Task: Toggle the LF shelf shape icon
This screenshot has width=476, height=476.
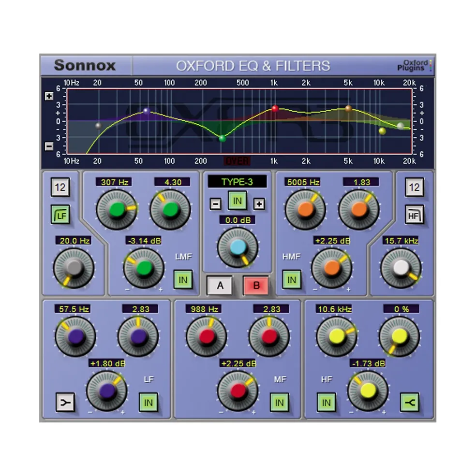Action: (65, 403)
